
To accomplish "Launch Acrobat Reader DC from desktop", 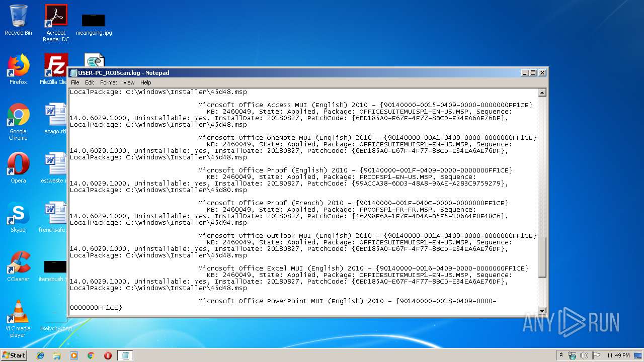I will 56,23.
